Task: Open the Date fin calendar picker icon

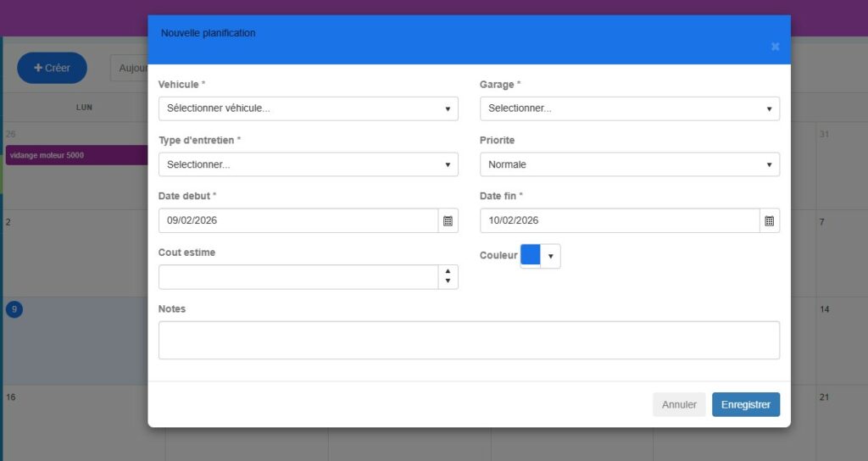Action: point(769,221)
